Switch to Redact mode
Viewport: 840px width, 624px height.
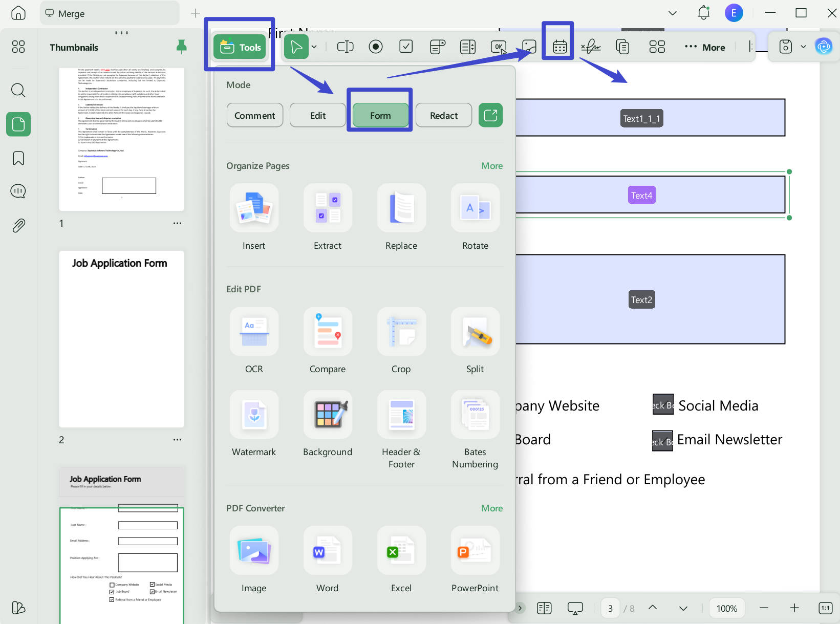[444, 115]
